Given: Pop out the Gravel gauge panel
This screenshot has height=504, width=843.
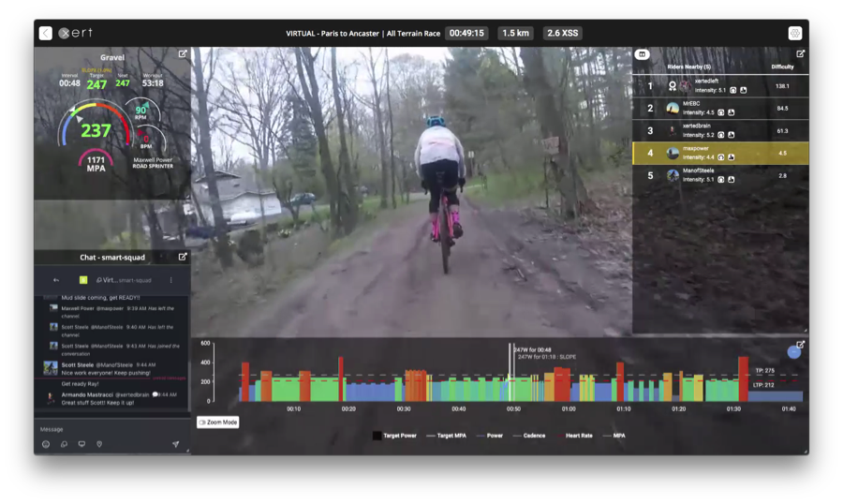Looking at the screenshot, I should click(183, 54).
